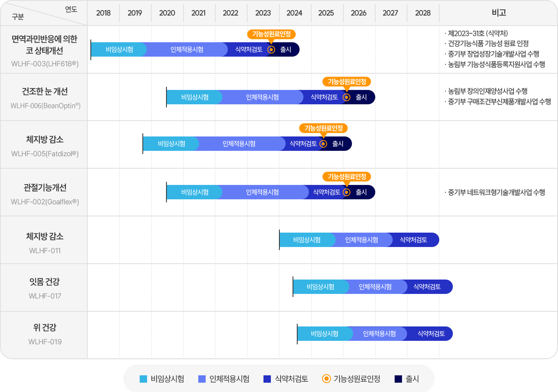Click the 기능성원료인정 circle icon in the legend

click(x=327, y=379)
